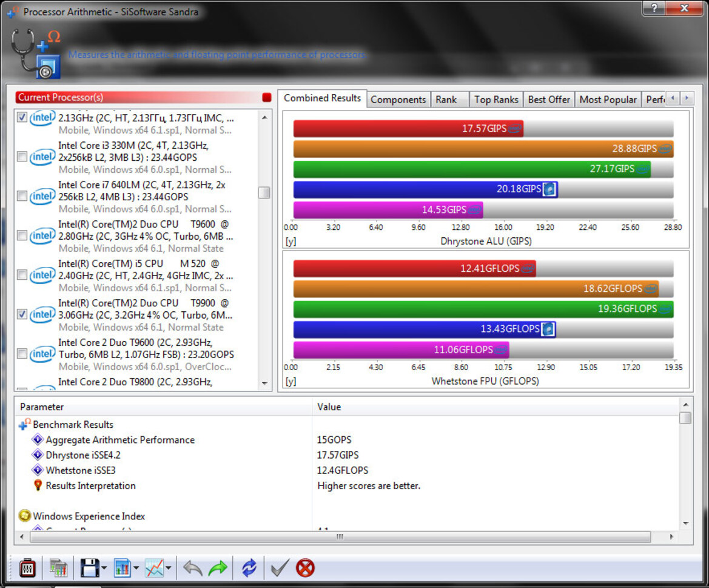Save results with the floppy disk icon
The width and height of the screenshot is (709, 588).
pos(90,568)
